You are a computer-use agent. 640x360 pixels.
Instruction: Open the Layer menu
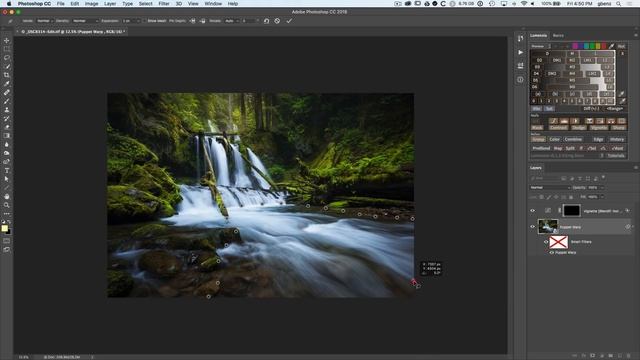[x=110, y=3]
